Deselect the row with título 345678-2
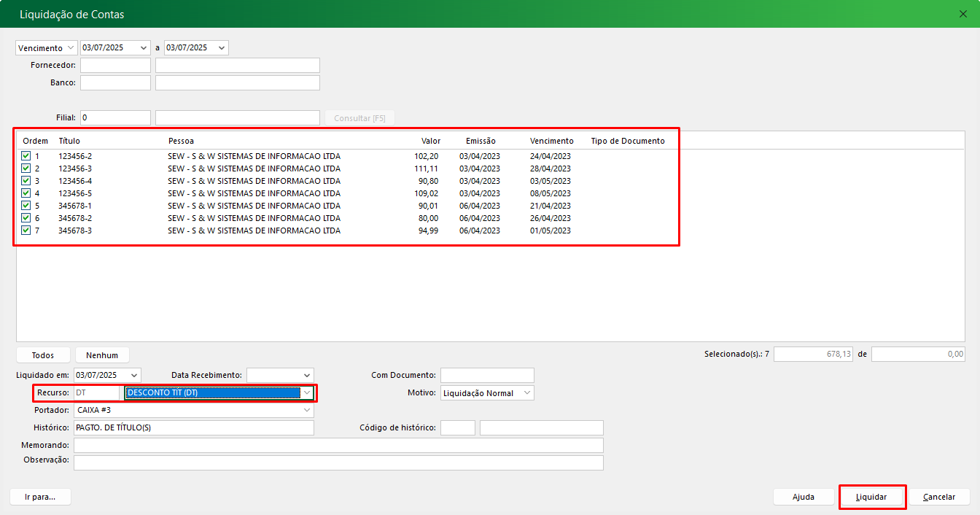Image resolution: width=980 pixels, height=515 pixels. coord(26,218)
